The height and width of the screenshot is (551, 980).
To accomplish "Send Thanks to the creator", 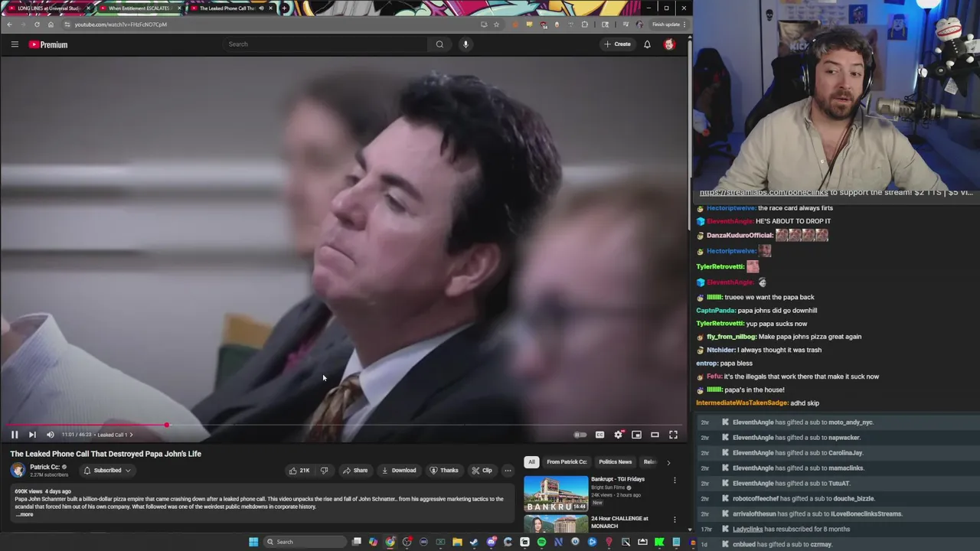I will 444,471.
